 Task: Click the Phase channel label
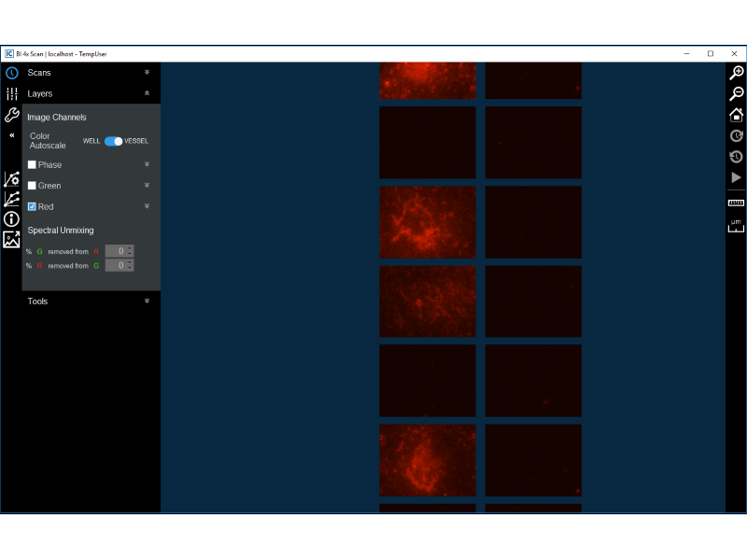(x=50, y=165)
